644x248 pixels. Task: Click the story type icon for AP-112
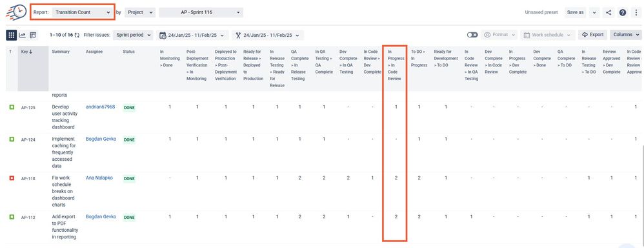tap(12, 217)
